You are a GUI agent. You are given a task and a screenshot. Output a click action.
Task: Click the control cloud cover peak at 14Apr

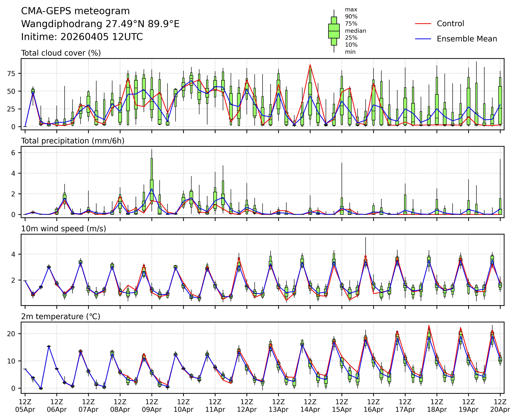coord(310,65)
